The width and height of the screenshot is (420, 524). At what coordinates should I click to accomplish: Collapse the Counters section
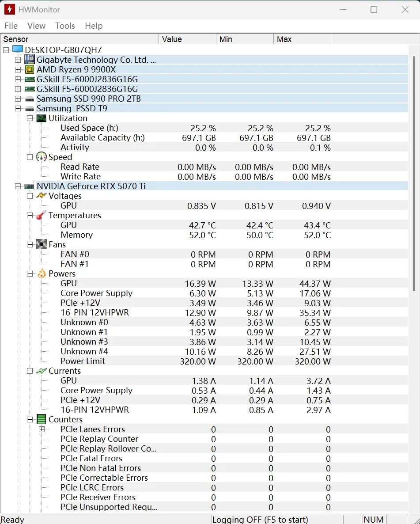[30, 419]
